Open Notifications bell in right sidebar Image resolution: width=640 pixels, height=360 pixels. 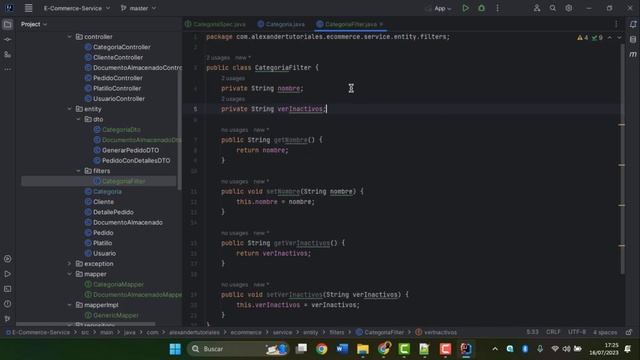[633, 24]
